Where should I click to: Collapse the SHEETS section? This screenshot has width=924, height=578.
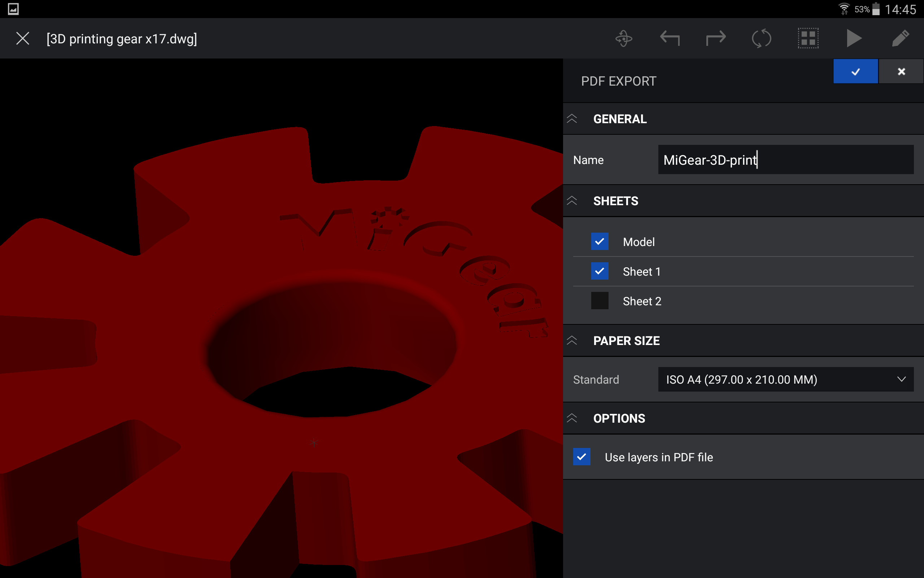click(x=572, y=201)
